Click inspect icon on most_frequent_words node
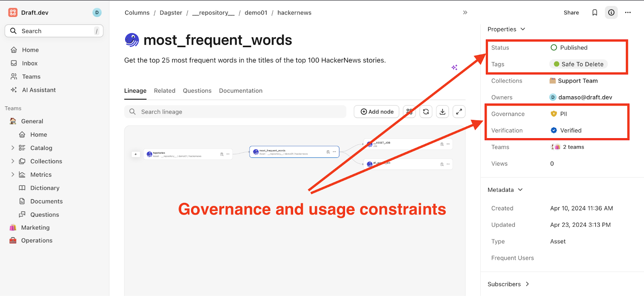Screen dimensions: 644x296 [328, 152]
